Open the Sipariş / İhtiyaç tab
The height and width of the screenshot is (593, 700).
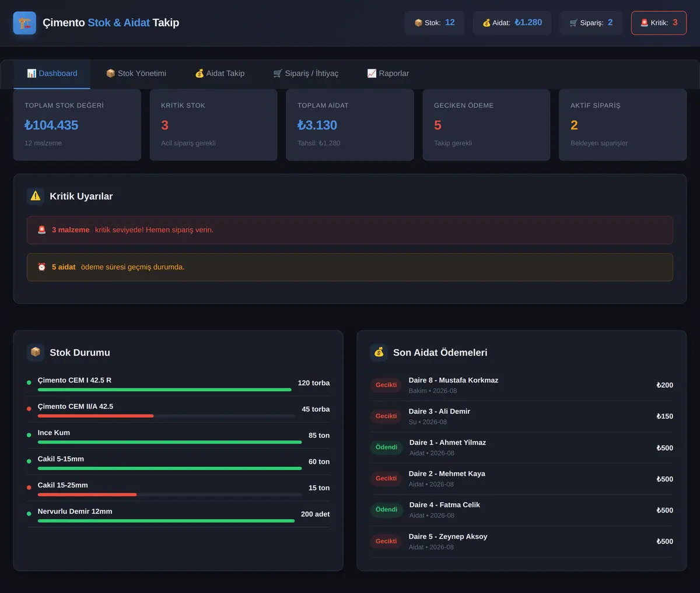306,73
